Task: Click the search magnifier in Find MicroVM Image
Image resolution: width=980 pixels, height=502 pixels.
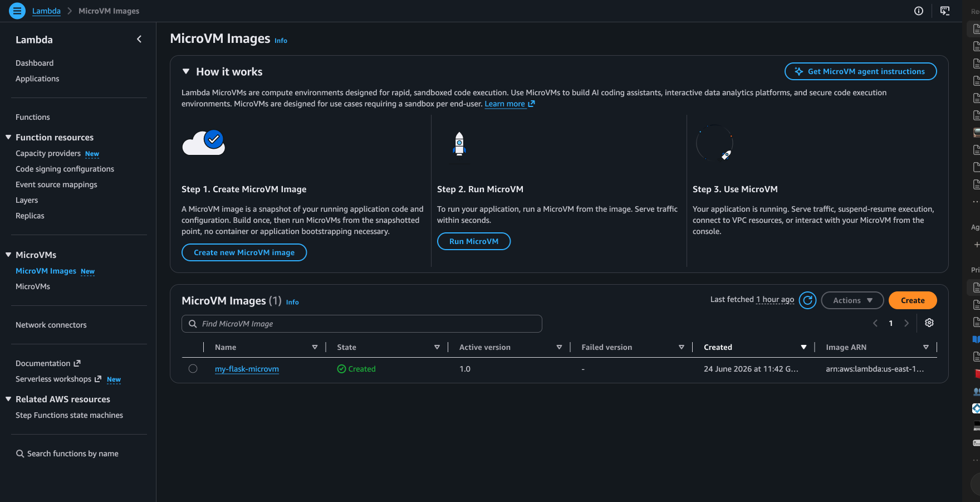Action: point(193,324)
